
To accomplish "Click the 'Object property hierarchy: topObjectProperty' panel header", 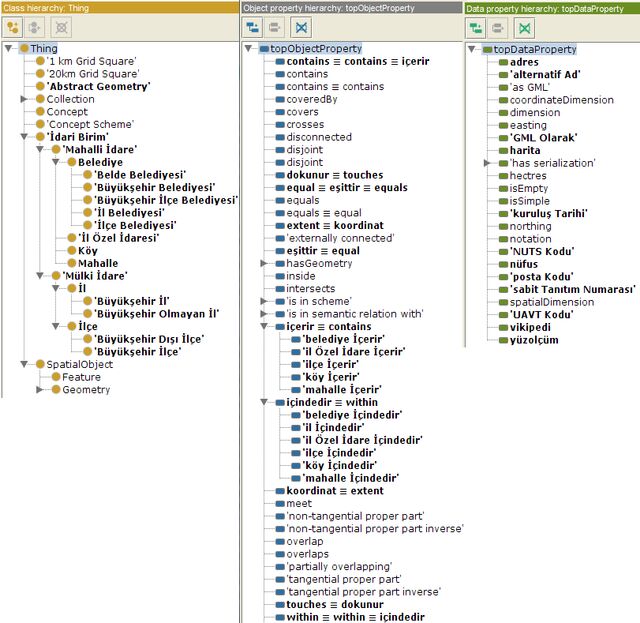I will pos(352,7).
